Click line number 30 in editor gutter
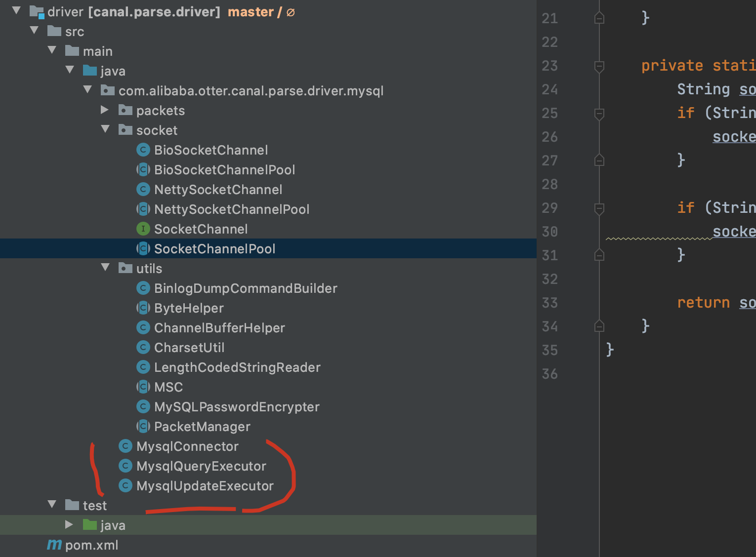This screenshot has height=557, width=756. point(549,232)
